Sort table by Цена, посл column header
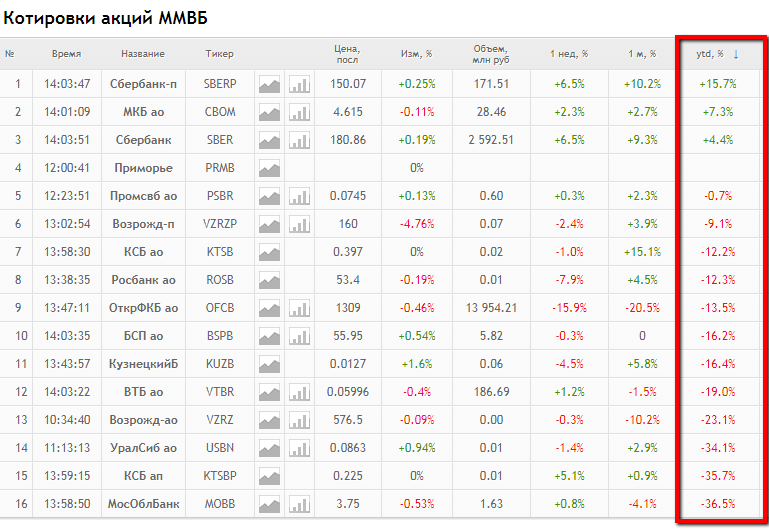This screenshot has height=530, width=769. [347, 54]
